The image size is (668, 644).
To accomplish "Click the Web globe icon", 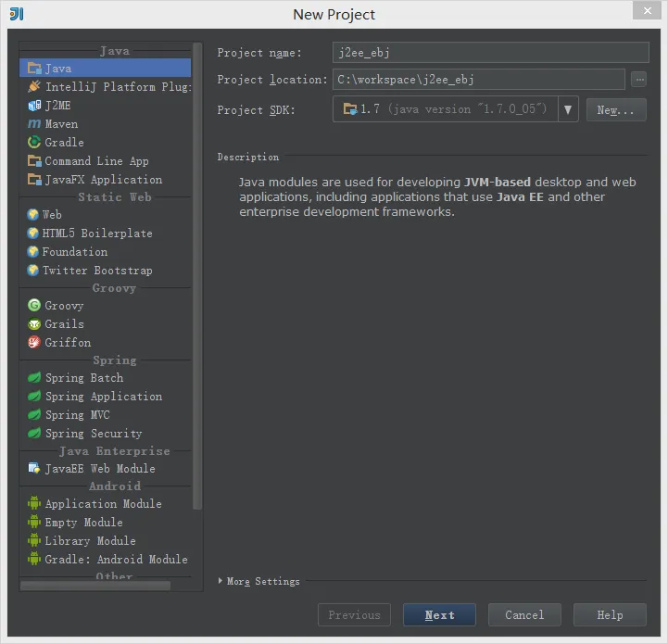I will tap(32, 214).
